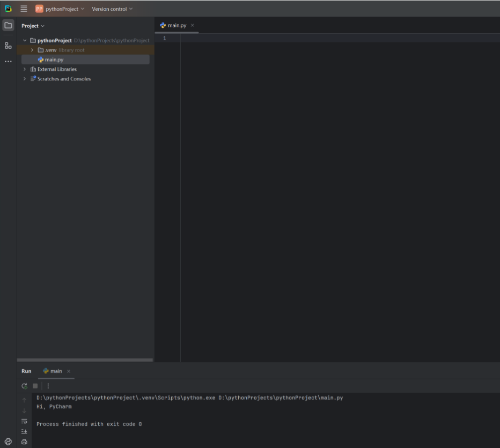500x448 pixels.
Task: Expand the .venv folder
Action: (x=32, y=50)
